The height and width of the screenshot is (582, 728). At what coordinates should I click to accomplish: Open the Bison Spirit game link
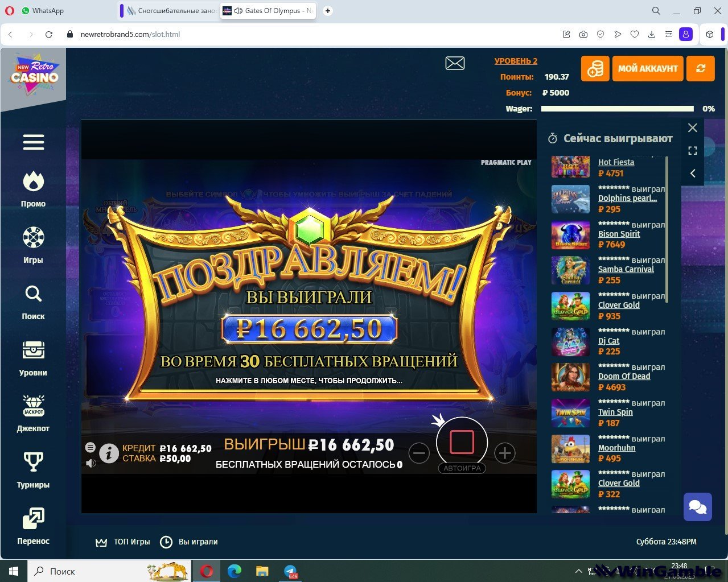619,234
